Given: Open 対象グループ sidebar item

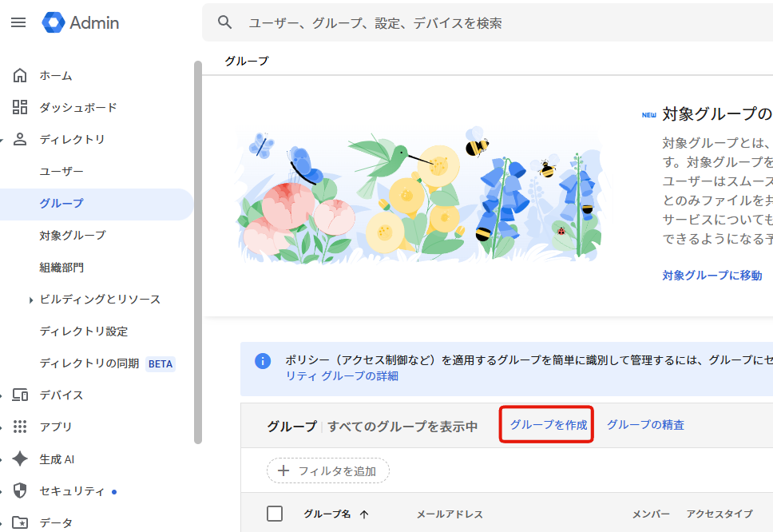Looking at the screenshot, I should click(x=73, y=236).
